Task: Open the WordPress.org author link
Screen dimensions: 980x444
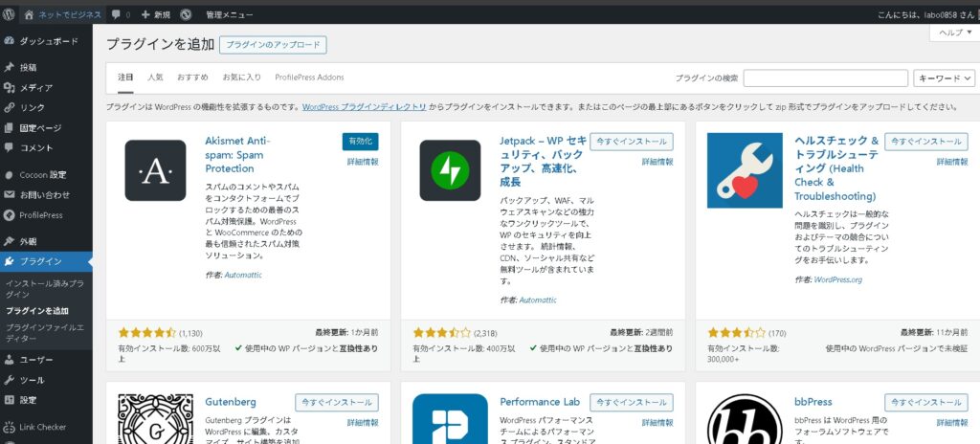Action: tap(838, 280)
